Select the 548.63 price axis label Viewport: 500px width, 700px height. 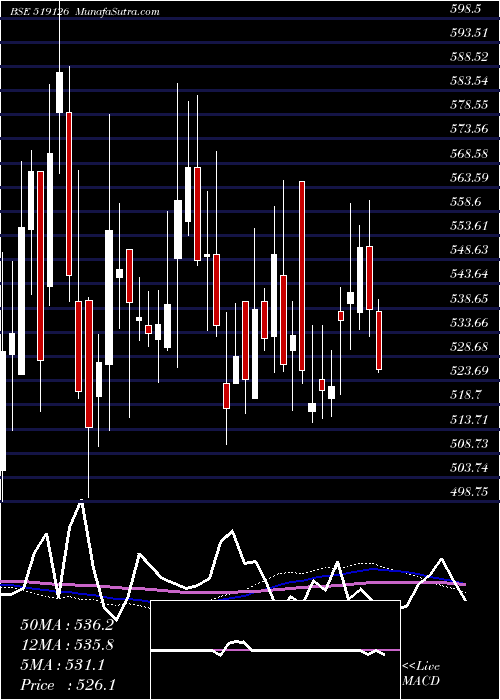(468, 250)
